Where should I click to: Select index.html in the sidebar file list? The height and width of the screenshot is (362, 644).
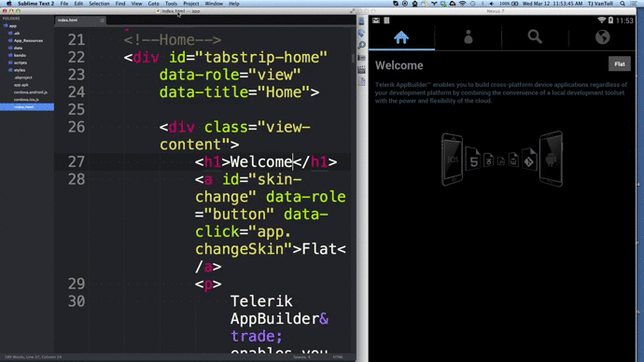coord(27,107)
